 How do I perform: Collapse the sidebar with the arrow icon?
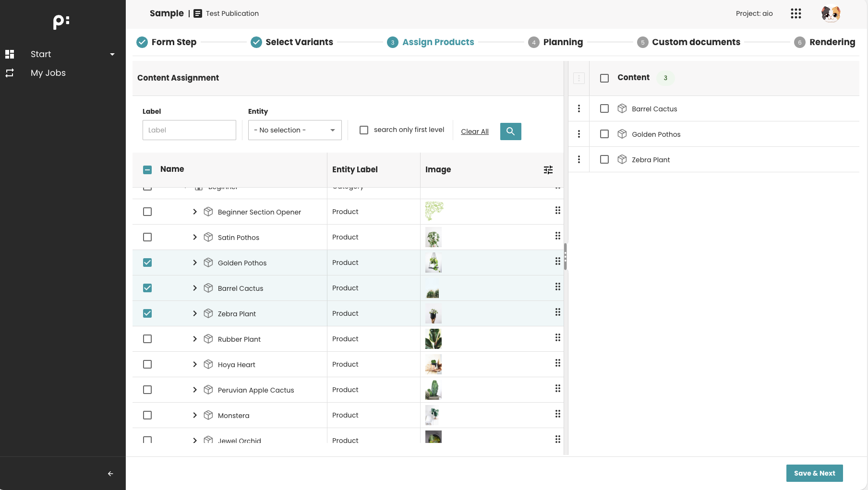tap(110, 473)
